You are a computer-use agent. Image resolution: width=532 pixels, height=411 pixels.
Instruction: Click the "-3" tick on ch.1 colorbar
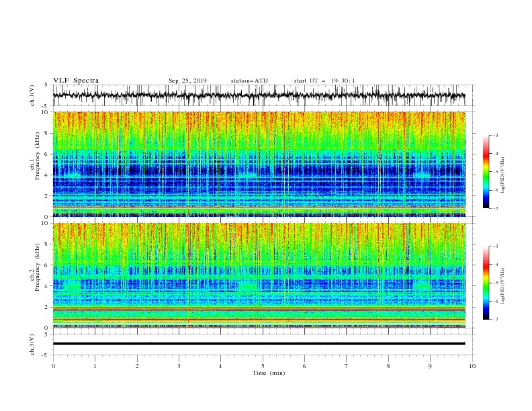point(495,135)
